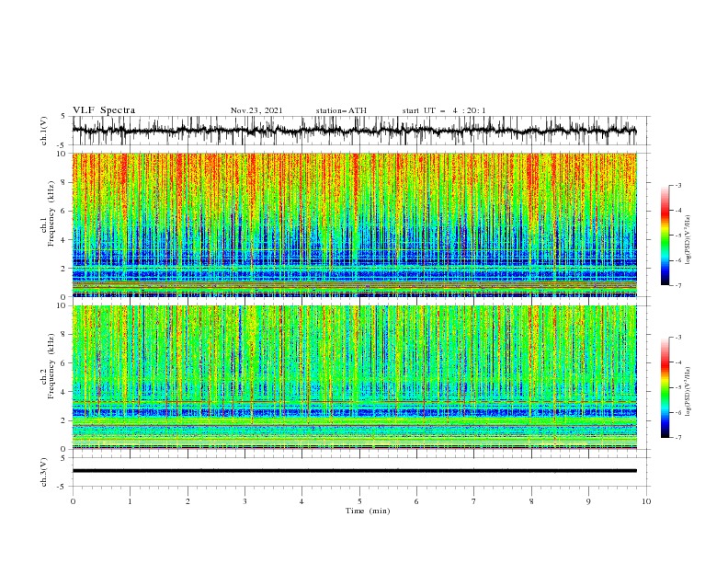Click the 'ch.1(V)' waveform axis label
This screenshot has height=563, width=728.
pos(44,131)
